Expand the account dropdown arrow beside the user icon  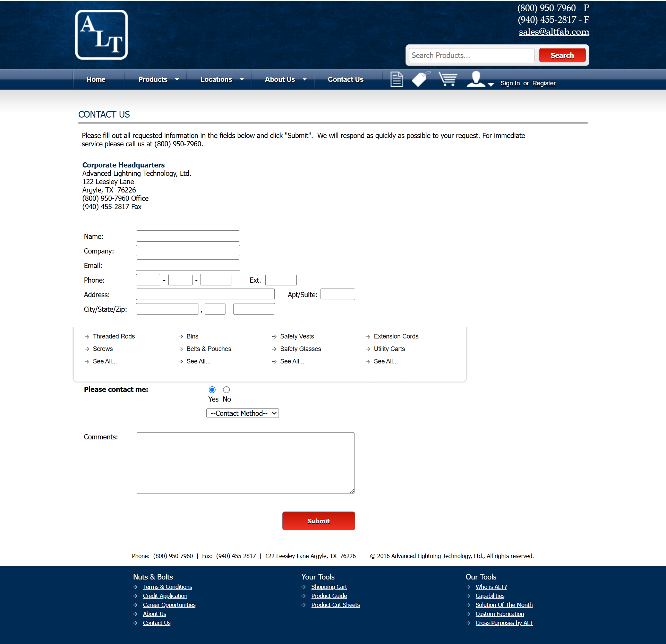pyautogui.click(x=490, y=84)
